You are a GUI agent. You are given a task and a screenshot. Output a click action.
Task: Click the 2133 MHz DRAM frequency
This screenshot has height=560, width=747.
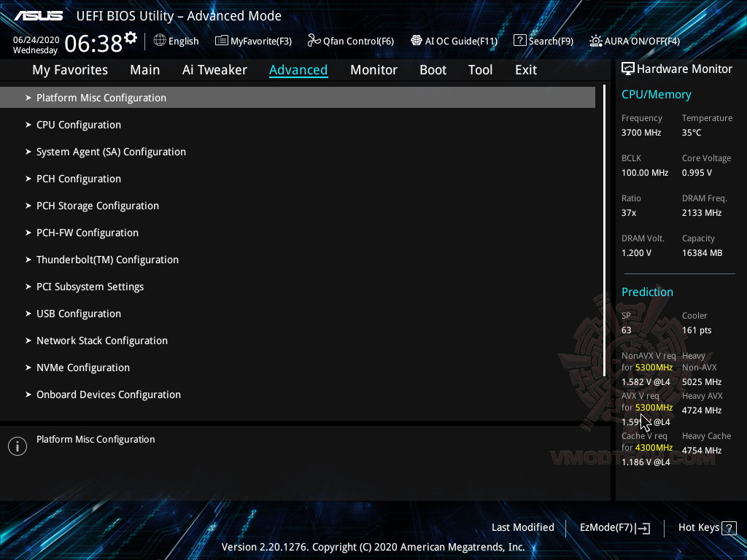[x=701, y=213]
